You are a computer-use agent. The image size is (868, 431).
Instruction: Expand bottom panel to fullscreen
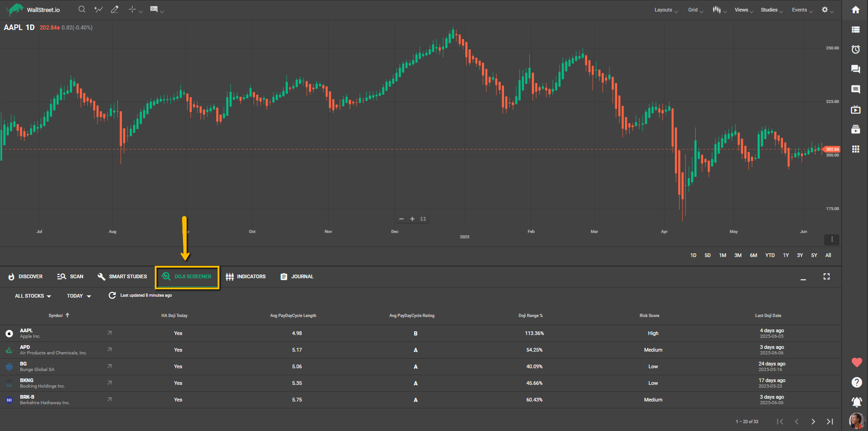826,276
